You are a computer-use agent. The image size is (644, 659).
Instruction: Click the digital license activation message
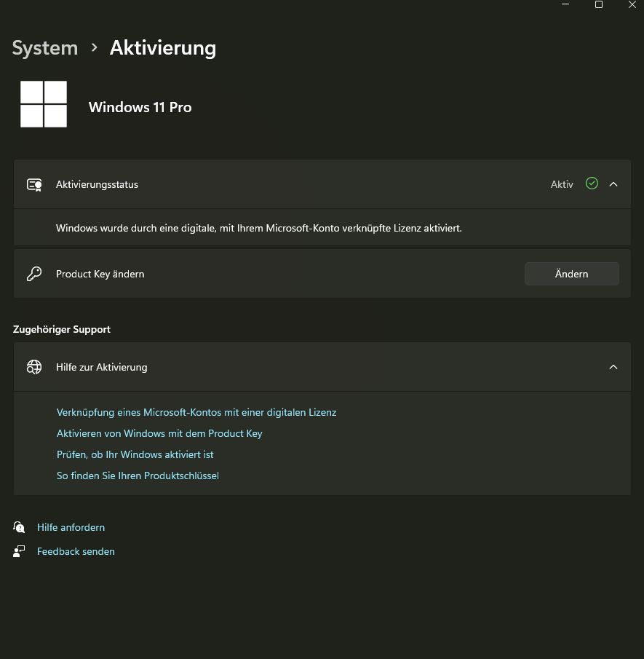[259, 228]
